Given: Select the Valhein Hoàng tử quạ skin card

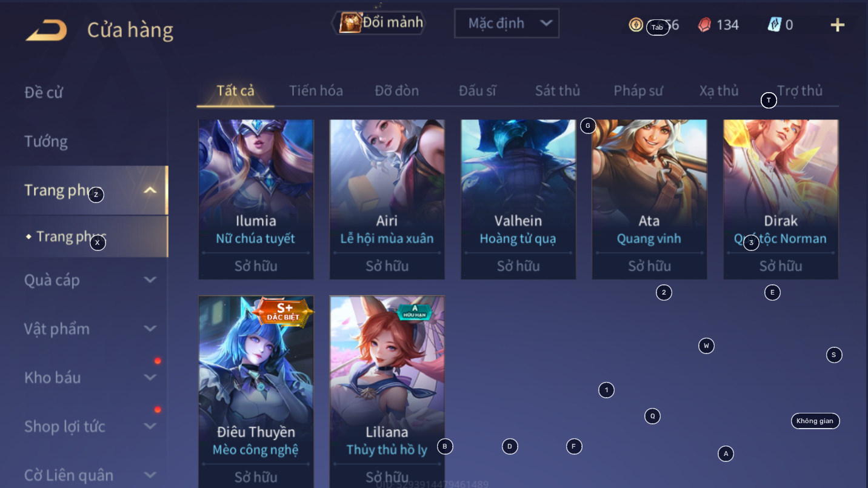Looking at the screenshot, I should click(x=518, y=199).
